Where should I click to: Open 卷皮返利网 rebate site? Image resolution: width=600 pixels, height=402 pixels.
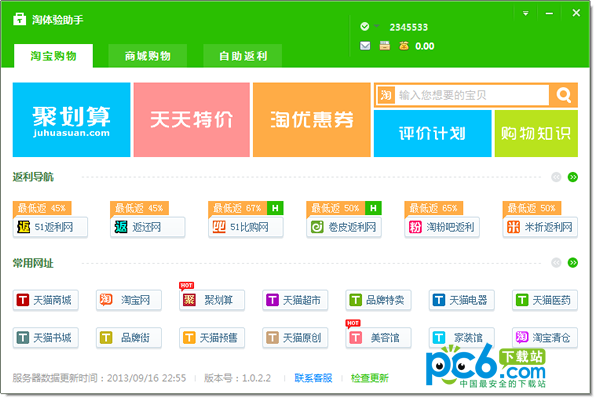344,227
